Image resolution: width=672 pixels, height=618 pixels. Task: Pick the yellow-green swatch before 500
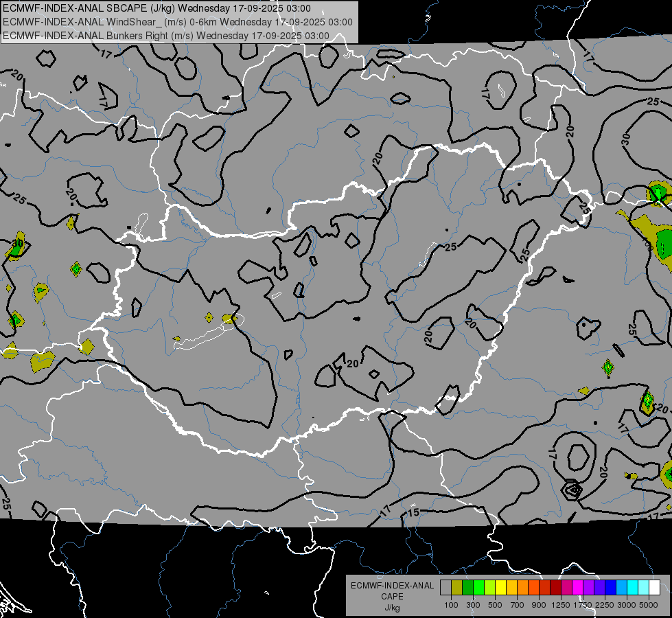[x=490, y=588]
